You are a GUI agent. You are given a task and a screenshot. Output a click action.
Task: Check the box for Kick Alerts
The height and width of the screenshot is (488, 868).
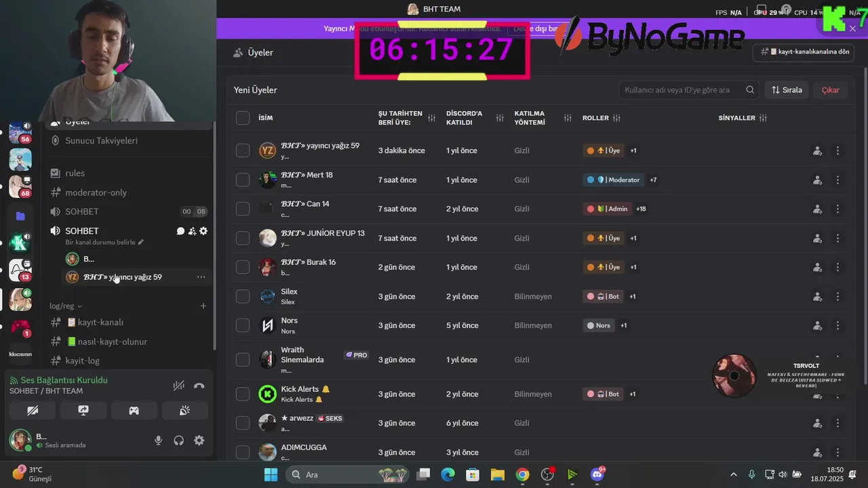coord(243,394)
